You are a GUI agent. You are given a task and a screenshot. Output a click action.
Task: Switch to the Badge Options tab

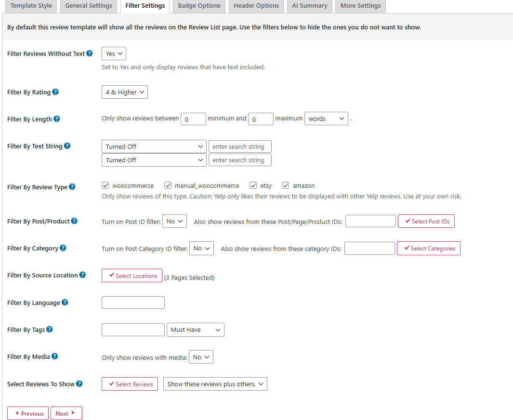[199, 6]
